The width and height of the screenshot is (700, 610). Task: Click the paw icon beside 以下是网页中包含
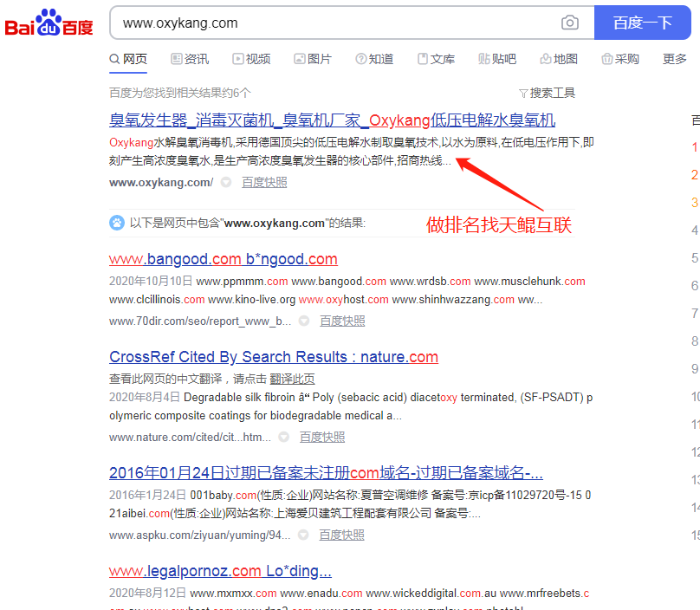pyautogui.click(x=117, y=223)
